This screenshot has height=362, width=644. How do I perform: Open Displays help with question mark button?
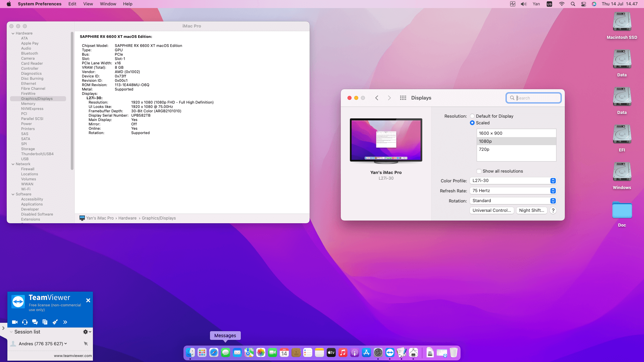[553, 210]
